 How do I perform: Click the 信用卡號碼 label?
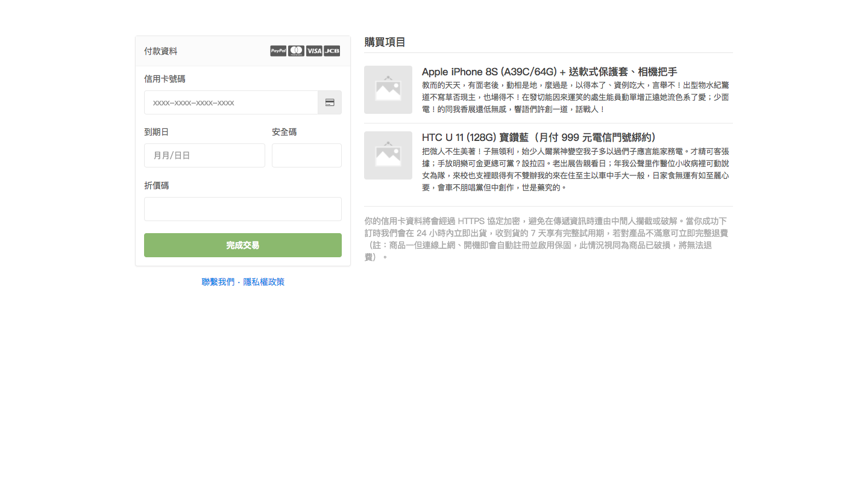tap(165, 79)
